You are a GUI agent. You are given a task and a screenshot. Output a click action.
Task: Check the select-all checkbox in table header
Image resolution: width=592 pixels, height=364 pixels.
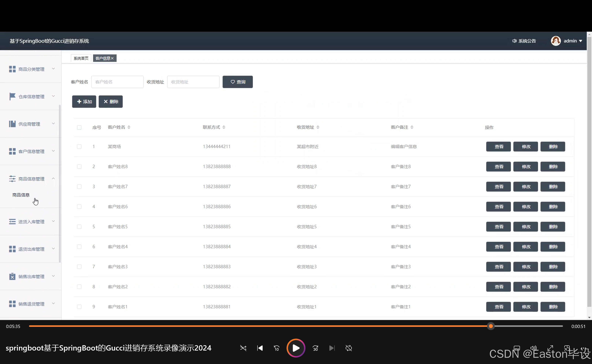[x=79, y=127]
